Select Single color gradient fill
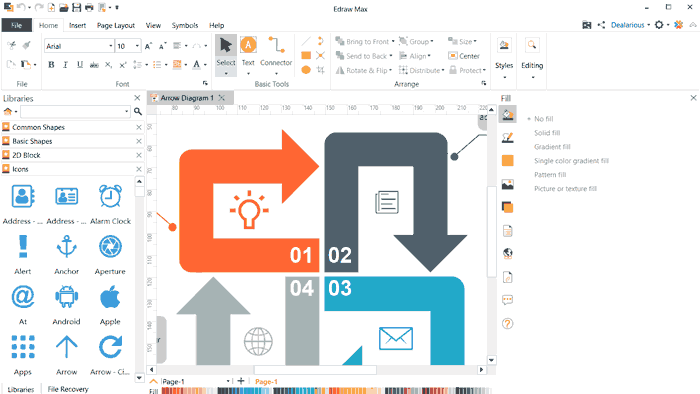Screen dimensions: 700x394 (x=571, y=161)
